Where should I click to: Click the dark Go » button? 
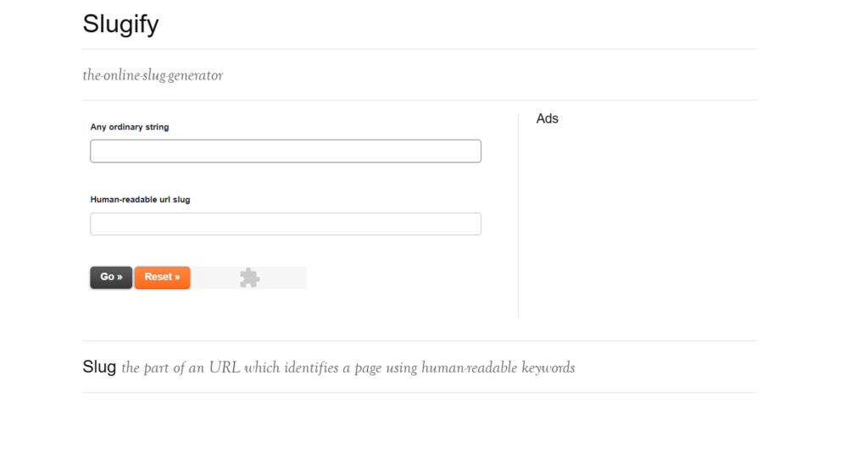pos(111,277)
